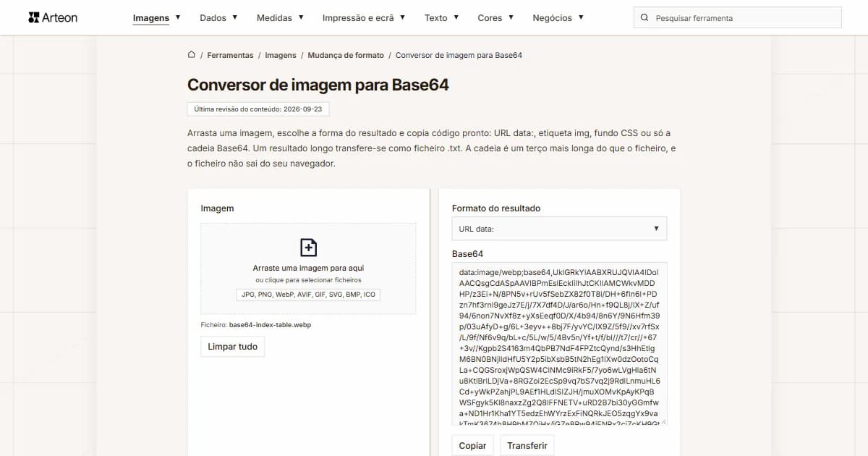
Task: Expand the Impressão e ecrã arrow
Action: tap(402, 17)
